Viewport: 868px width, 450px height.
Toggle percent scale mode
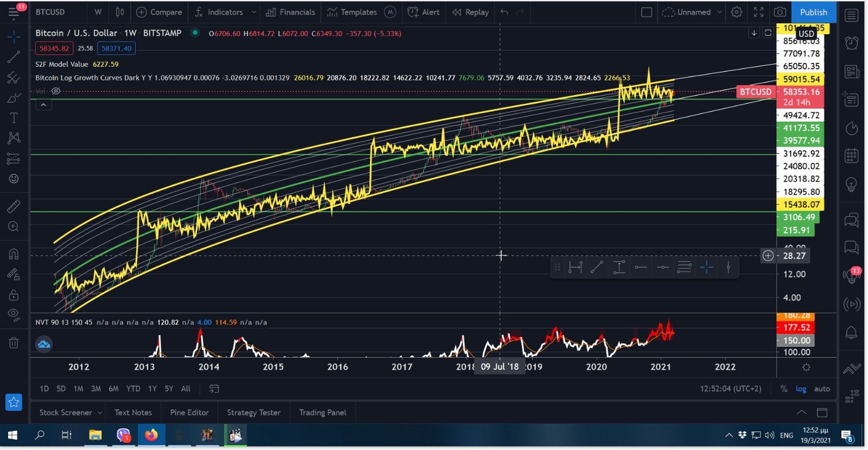coord(783,389)
